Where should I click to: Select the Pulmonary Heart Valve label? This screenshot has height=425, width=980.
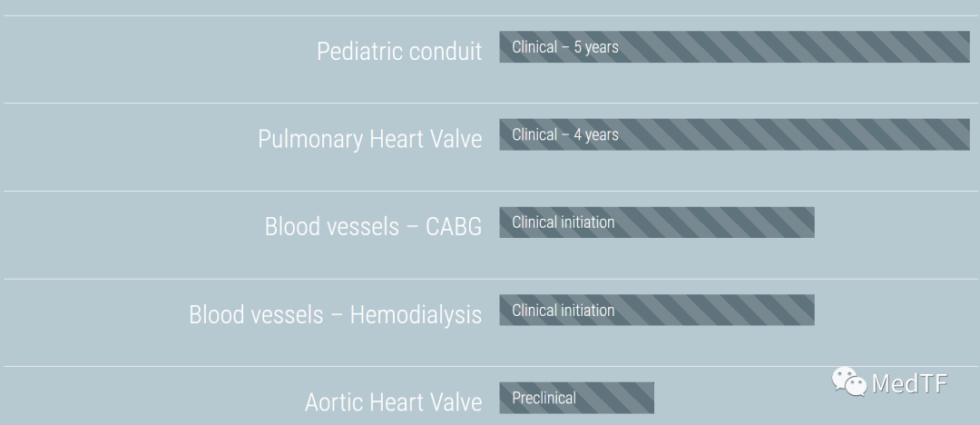point(370,139)
